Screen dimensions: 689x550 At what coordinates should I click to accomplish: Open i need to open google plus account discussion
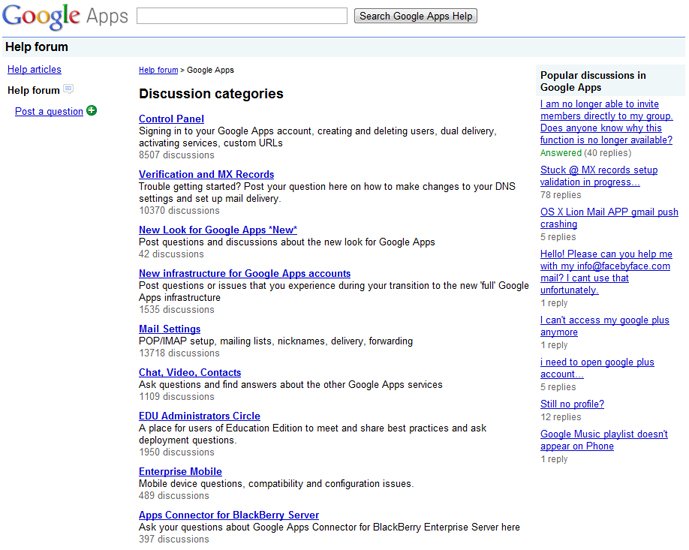(x=597, y=368)
